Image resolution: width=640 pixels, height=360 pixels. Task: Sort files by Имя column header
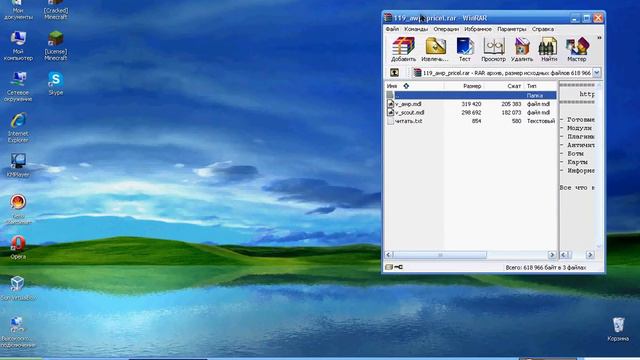pos(414,86)
